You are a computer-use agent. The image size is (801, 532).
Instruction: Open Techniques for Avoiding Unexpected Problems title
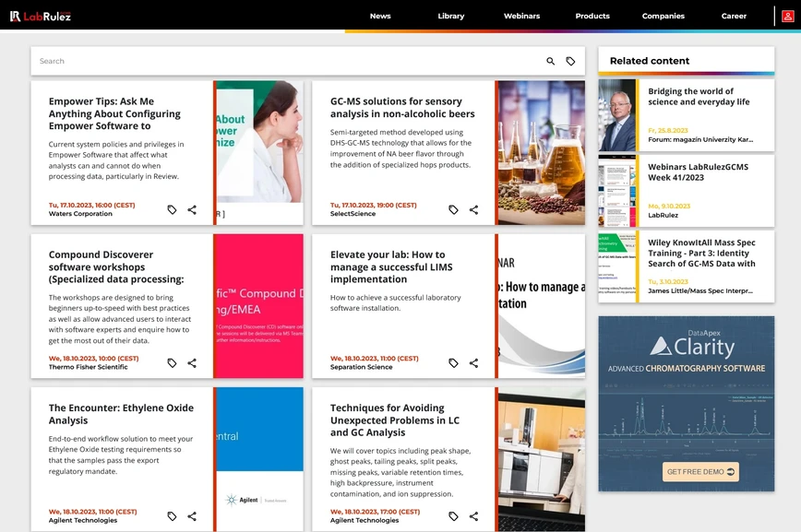coord(394,420)
